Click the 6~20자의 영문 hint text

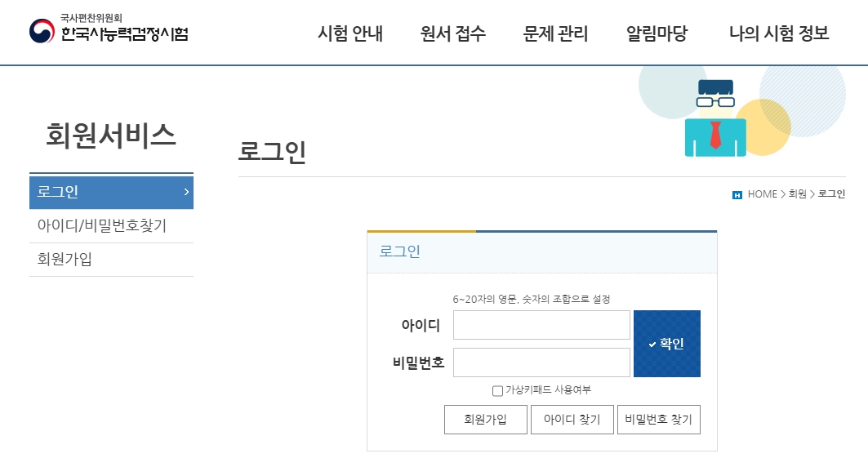[x=532, y=300]
